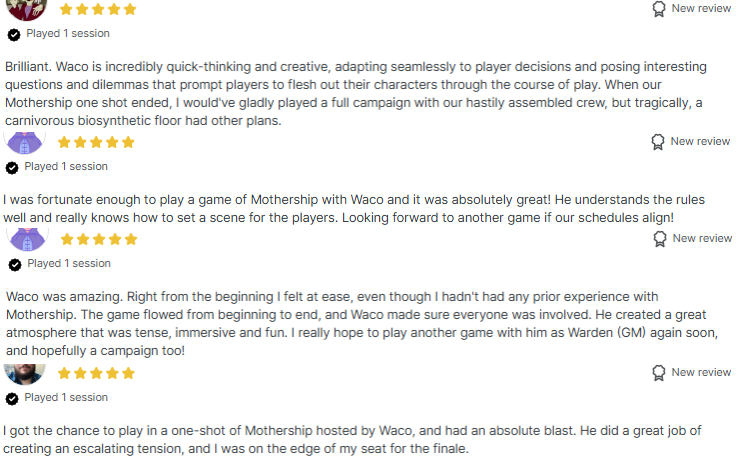This screenshot has height=460, width=737.
Task: Click "Played 1 session" under the first reviewer
Action: click(68, 33)
